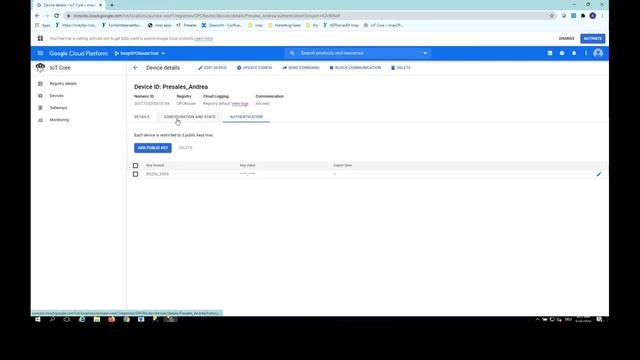The height and width of the screenshot is (360, 640).
Task: Open the notifications bell
Action: [x=574, y=53]
